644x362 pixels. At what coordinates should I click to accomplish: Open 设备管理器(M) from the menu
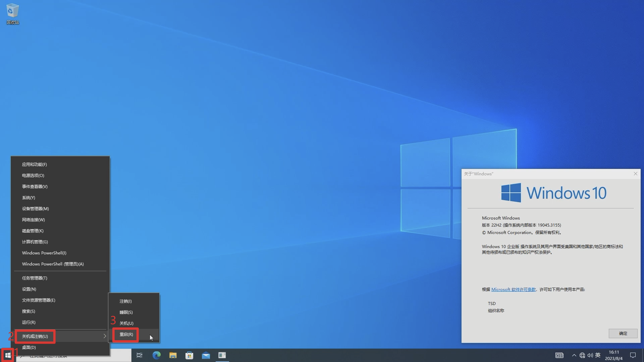point(60,209)
